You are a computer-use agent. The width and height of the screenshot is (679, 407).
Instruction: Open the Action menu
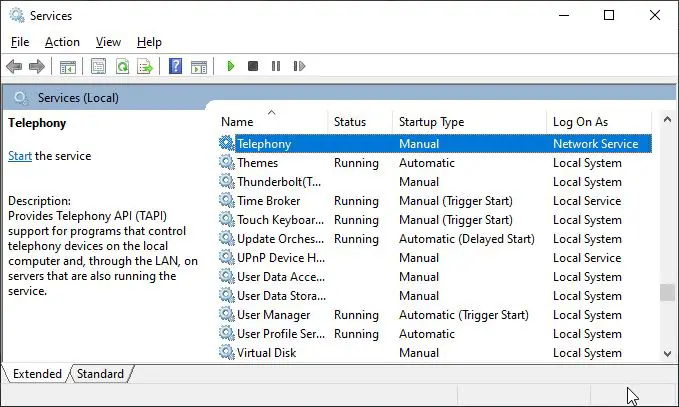tap(62, 42)
